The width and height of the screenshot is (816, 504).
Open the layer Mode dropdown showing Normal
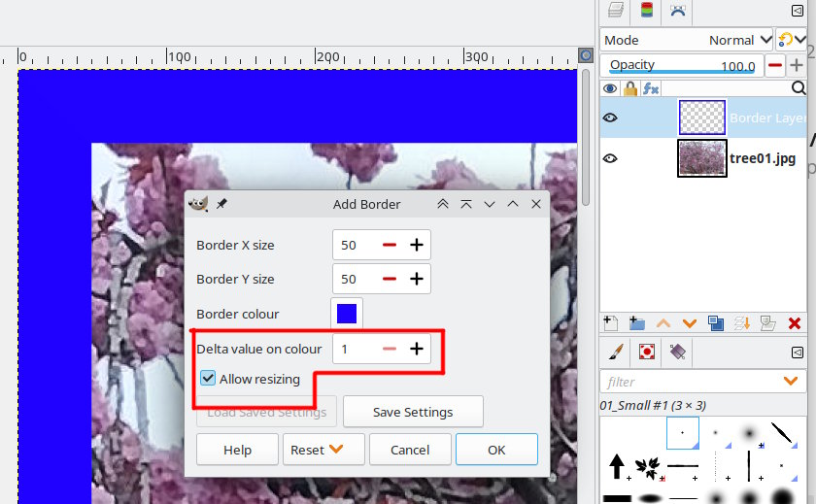click(x=687, y=40)
